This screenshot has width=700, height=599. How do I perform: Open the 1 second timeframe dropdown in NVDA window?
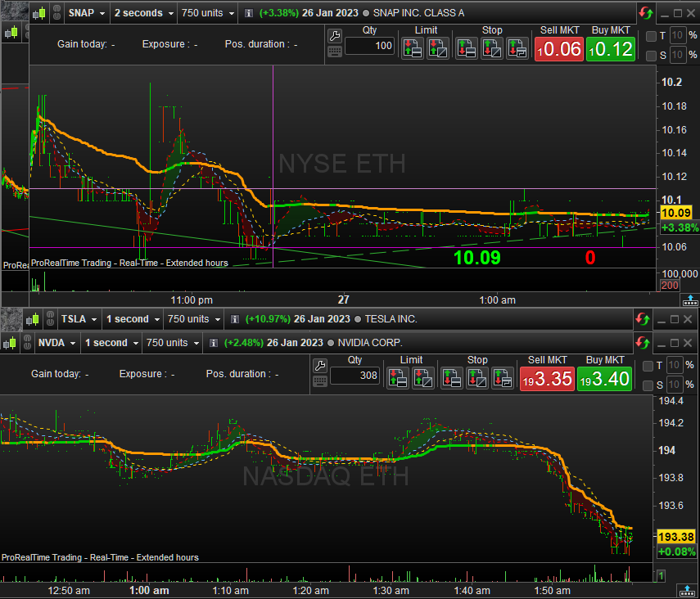[111, 343]
